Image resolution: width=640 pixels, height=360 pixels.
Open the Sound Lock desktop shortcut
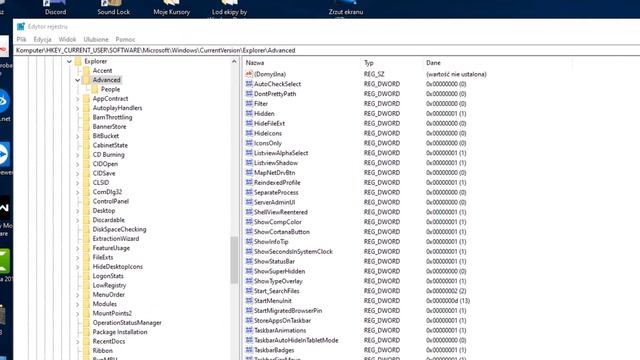coord(113,8)
